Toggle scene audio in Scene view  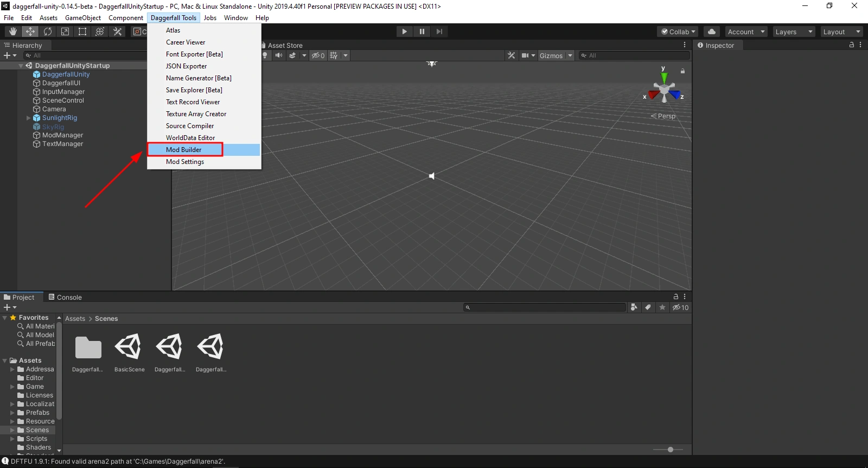[x=279, y=55]
